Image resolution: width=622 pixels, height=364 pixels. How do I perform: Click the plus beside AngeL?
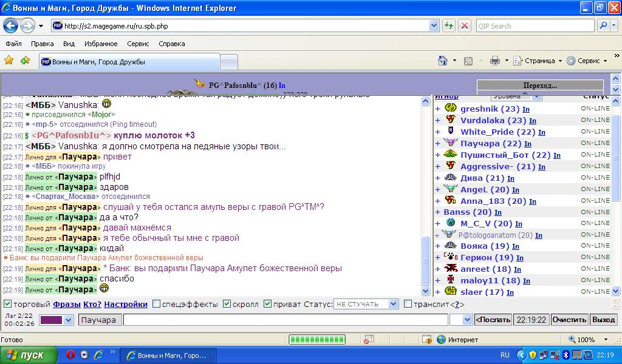click(438, 189)
